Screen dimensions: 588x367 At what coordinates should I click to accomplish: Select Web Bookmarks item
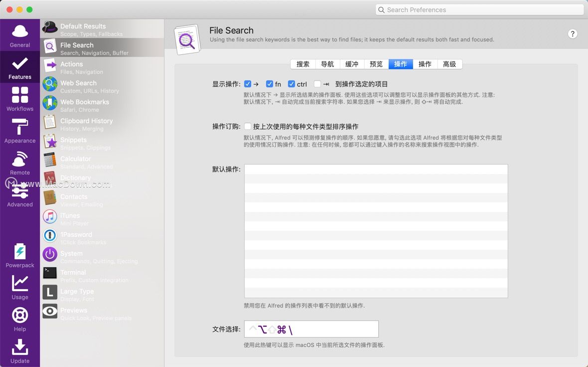(102, 105)
